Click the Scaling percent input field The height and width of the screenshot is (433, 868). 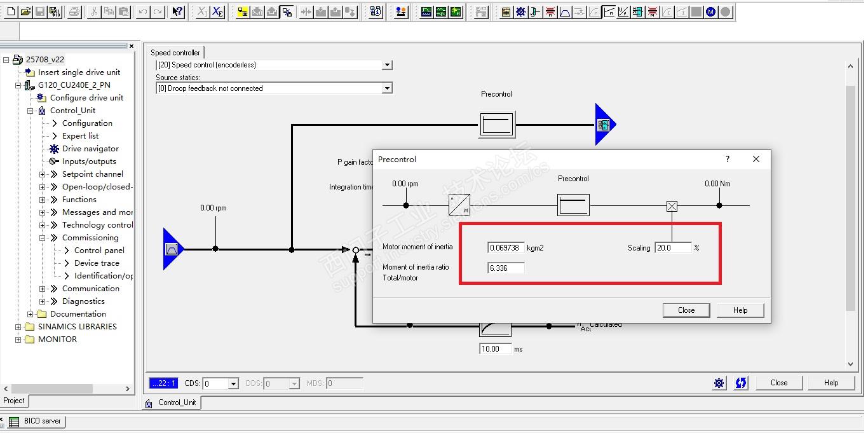point(673,248)
